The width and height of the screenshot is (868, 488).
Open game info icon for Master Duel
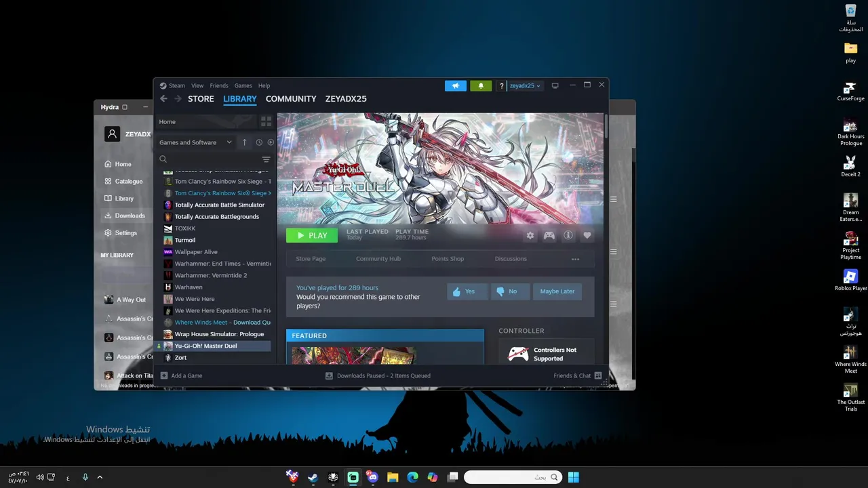568,235
